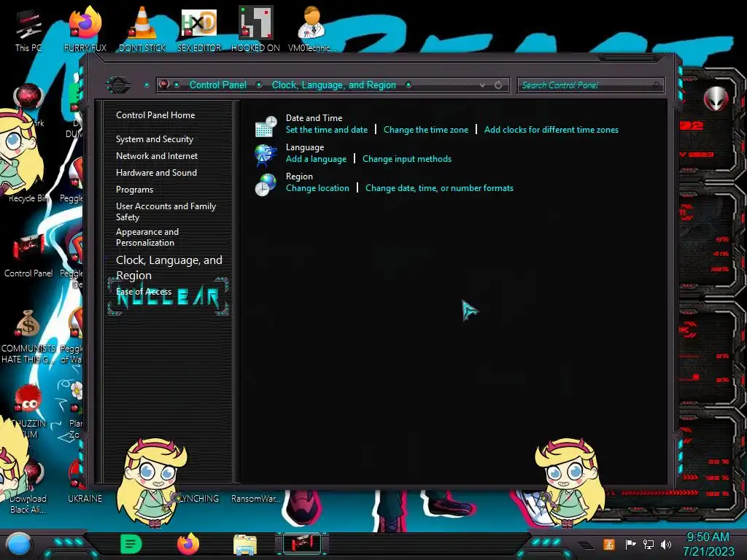
Task: Select Clock, Language, and Region breadcrumb
Action: point(333,85)
